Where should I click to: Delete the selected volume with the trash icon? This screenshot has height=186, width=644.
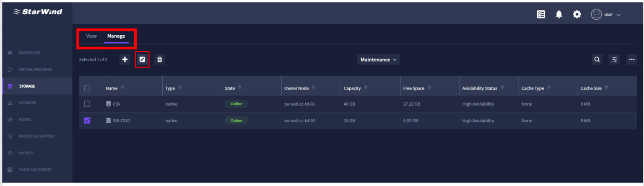(159, 59)
